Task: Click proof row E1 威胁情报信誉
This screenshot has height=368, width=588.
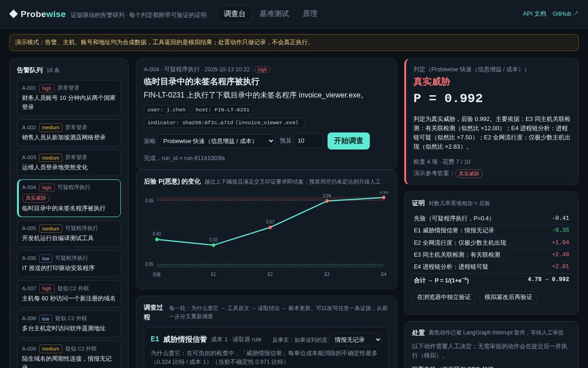Action: coord(492,230)
